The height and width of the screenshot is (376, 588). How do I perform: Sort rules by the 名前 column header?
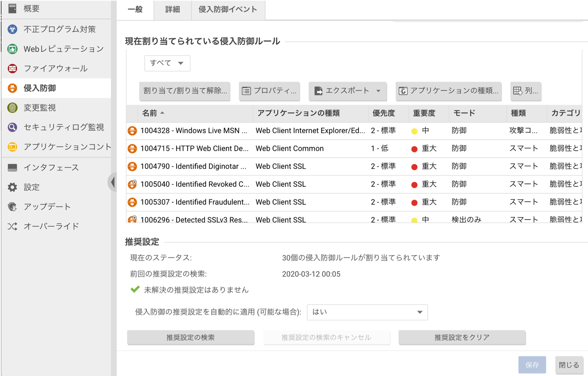pos(150,113)
